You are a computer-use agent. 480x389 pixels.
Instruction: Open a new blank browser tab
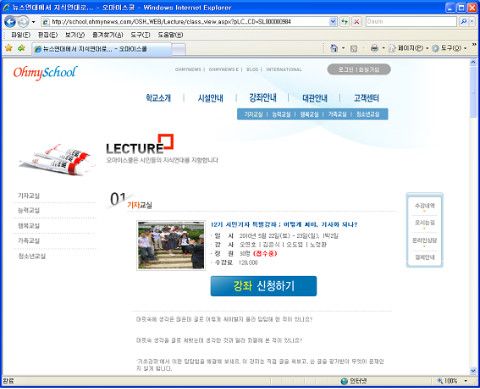(x=179, y=49)
